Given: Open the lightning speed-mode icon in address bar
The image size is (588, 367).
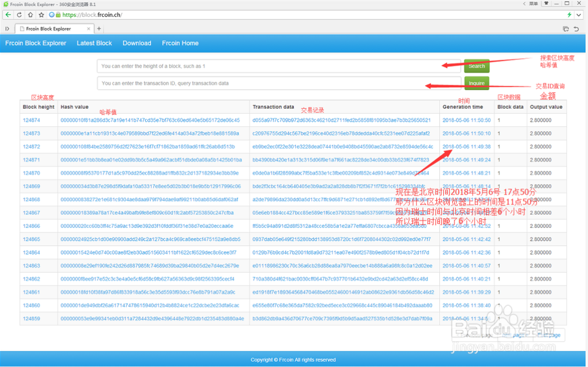Looking at the screenshot, I should [569, 15].
